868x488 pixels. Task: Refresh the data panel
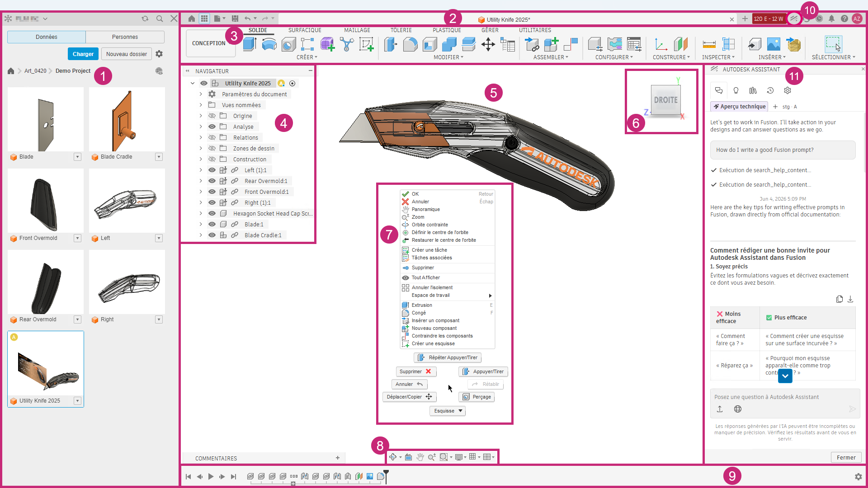pyautogui.click(x=145, y=19)
